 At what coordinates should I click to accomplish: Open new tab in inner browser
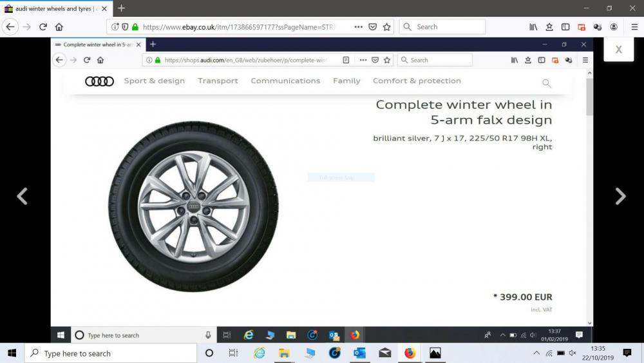point(153,44)
